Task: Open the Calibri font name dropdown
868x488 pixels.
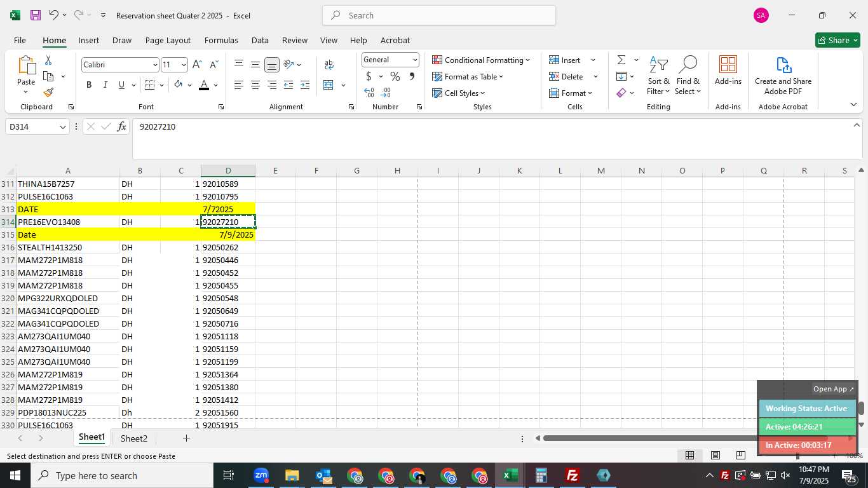Action: (154, 65)
